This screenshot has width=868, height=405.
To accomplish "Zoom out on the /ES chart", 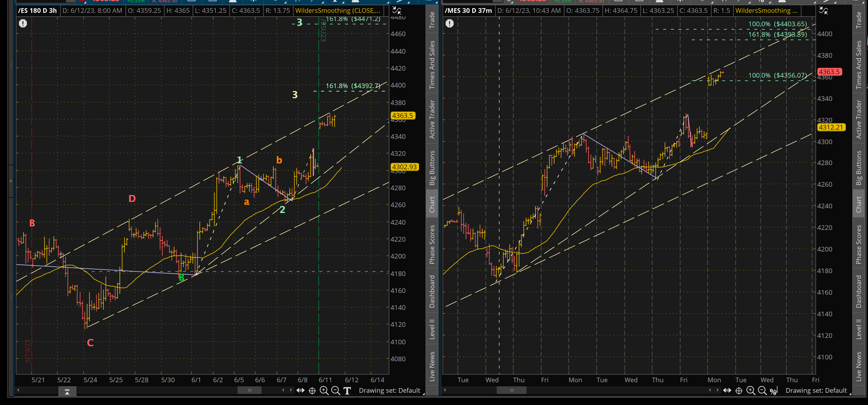I will click(x=336, y=390).
